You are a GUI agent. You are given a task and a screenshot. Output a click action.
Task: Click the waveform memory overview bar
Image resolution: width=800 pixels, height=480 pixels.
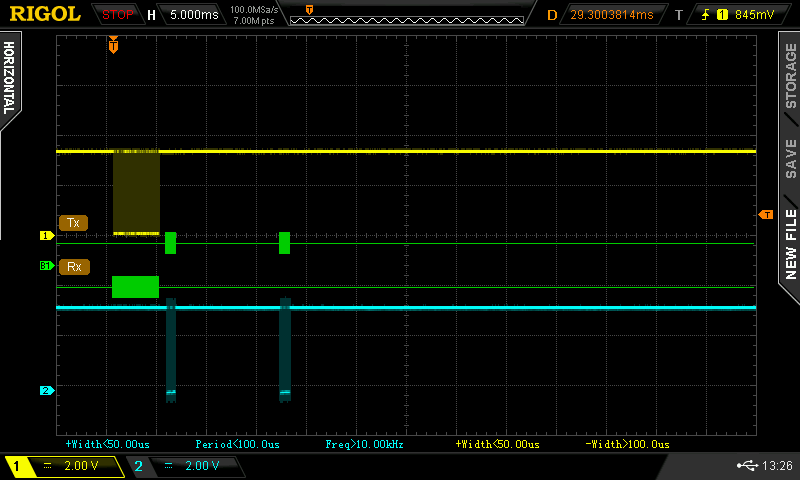pos(407,20)
